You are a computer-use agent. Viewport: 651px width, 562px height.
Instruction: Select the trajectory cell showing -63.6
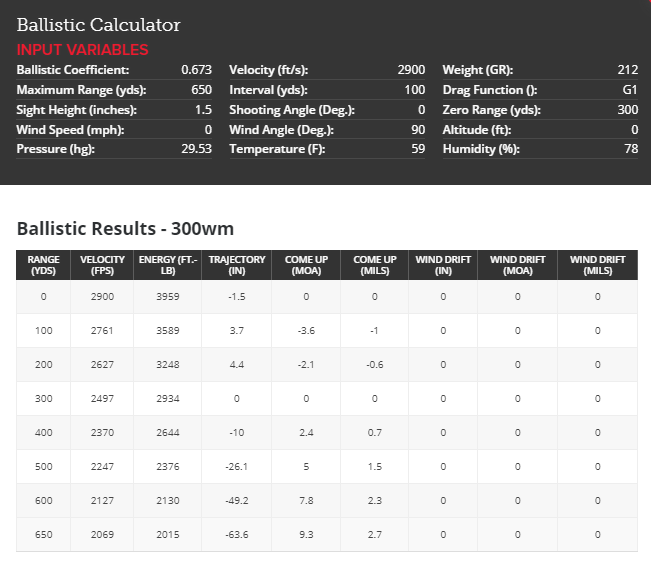[237, 536]
